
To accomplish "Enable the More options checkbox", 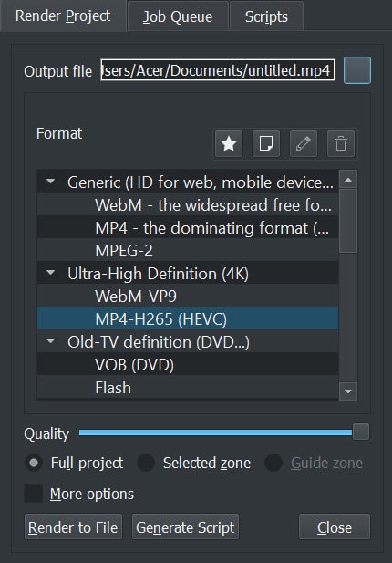I will click(34, 494).
